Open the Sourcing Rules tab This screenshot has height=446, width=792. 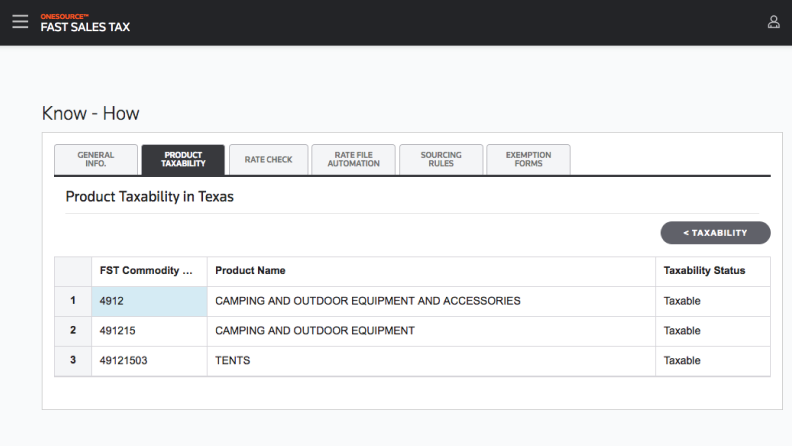(x=440, y=160)
